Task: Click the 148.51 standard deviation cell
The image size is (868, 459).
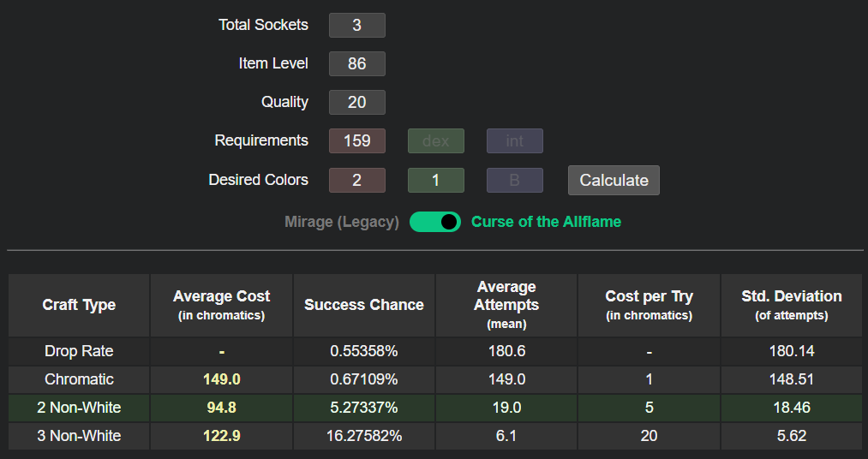Action: [x=792, y=379]
